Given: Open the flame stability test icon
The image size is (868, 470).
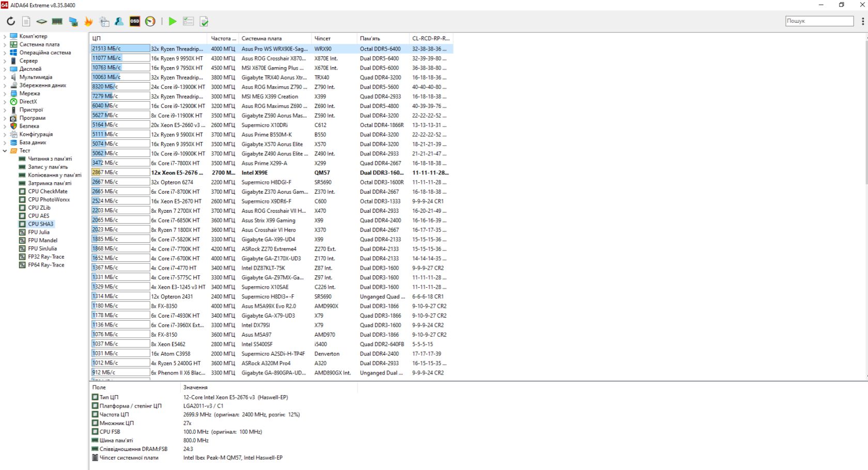Looking at the screenshot, I should pyautogui.click(x=88, y=21).
